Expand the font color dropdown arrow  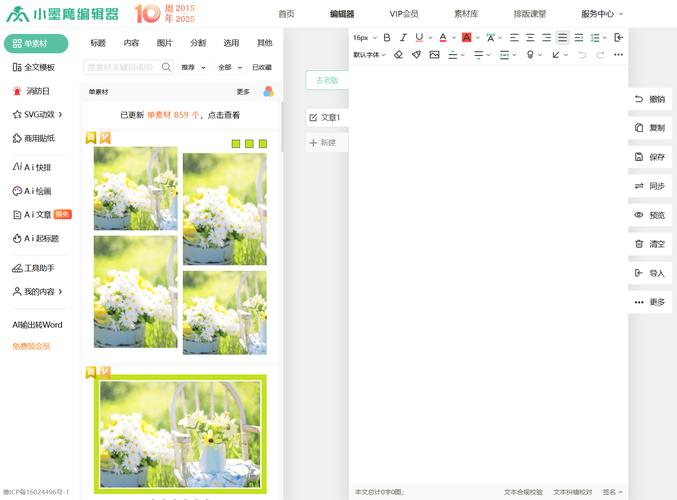point(454,38)
